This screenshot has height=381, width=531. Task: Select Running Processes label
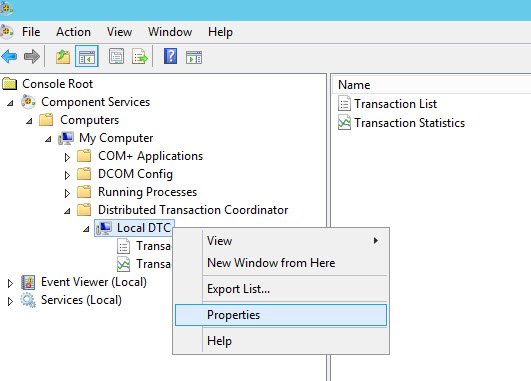pos(148,192)
